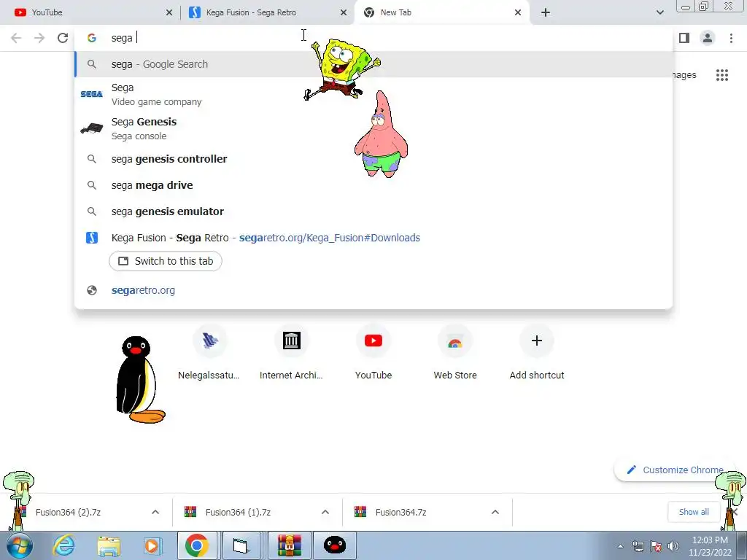Pick the 'sega genesis emulator' suggestion
The image size is (747, 560).
point(373,211)
